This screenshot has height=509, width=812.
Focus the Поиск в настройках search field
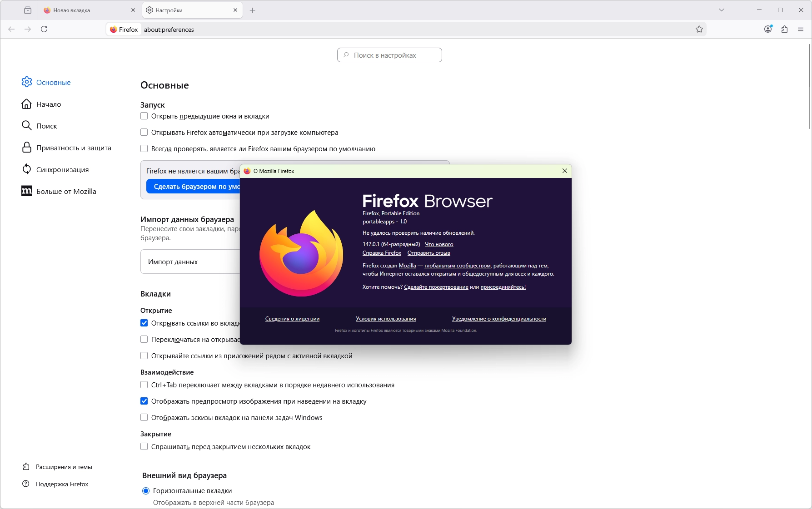tap(389, 55)
